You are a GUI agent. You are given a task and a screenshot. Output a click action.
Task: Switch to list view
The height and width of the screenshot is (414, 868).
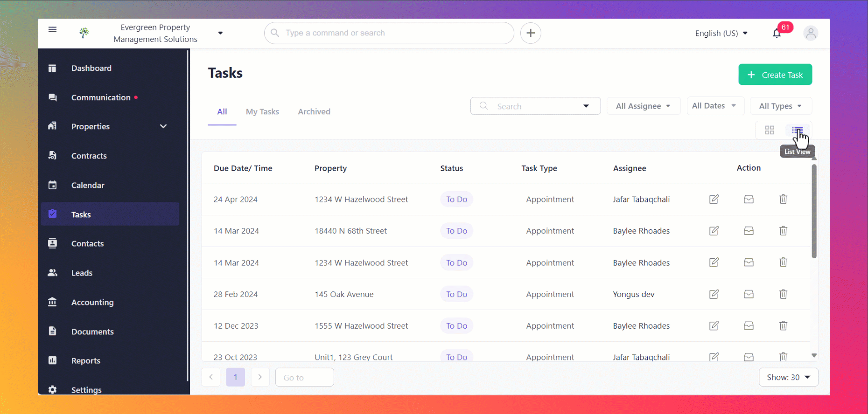(798, 130)
